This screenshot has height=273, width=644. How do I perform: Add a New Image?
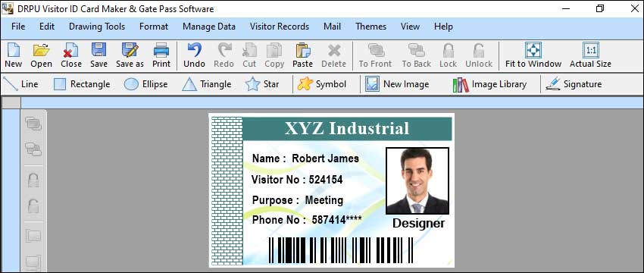click(397, 84)
